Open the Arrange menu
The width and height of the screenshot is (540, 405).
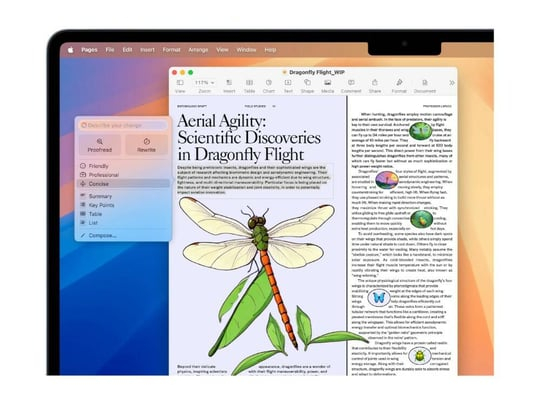[198, 50]
